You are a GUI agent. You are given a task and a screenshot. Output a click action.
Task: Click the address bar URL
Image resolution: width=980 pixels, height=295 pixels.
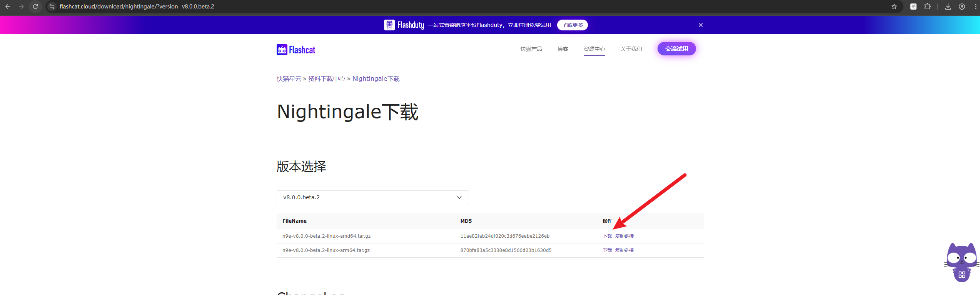point(137,7)
